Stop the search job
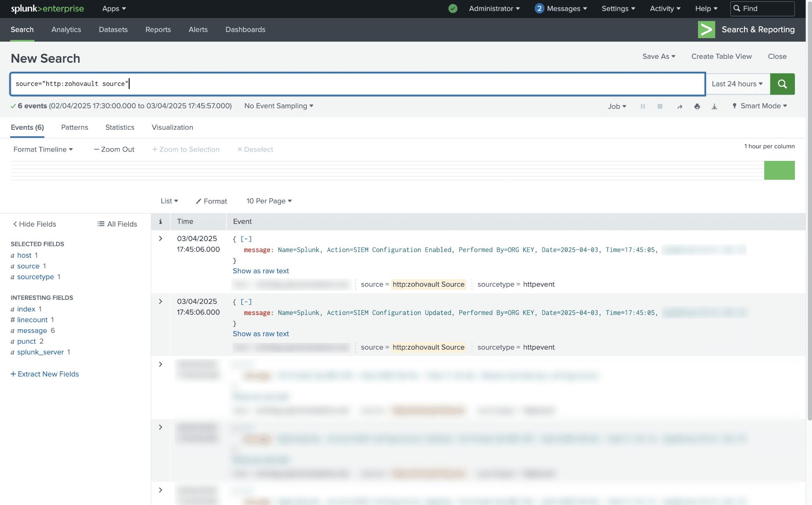812x505 pixels. [x=660, y=106]
